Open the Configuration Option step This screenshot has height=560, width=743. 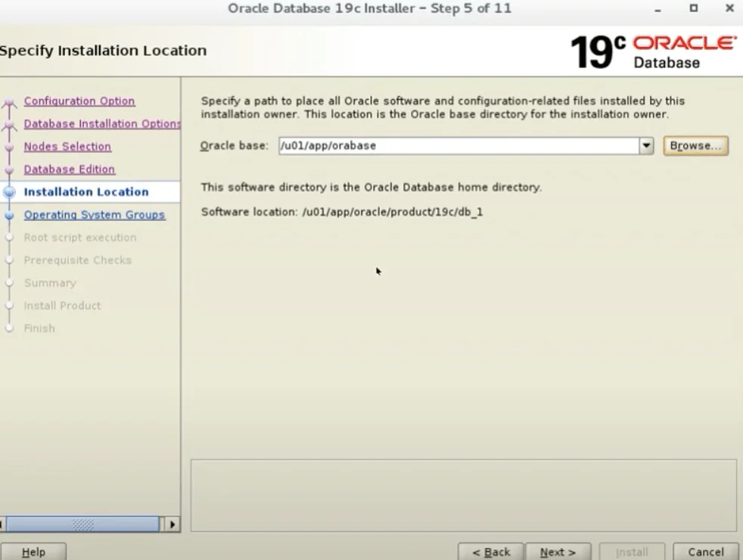pyautogui.click(x=79, y=101)
